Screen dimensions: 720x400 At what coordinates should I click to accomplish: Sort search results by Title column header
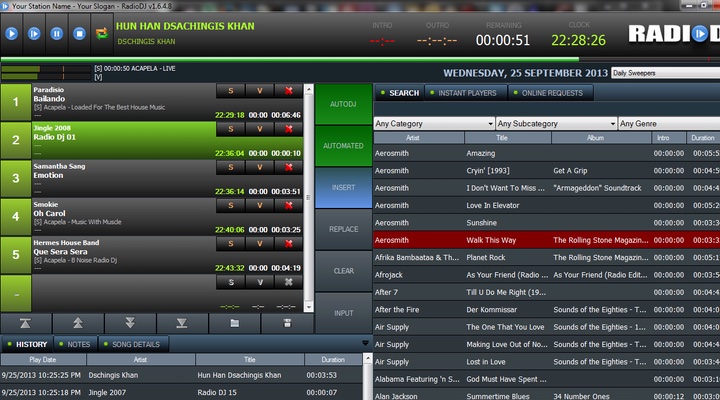[x=508, y=138]
